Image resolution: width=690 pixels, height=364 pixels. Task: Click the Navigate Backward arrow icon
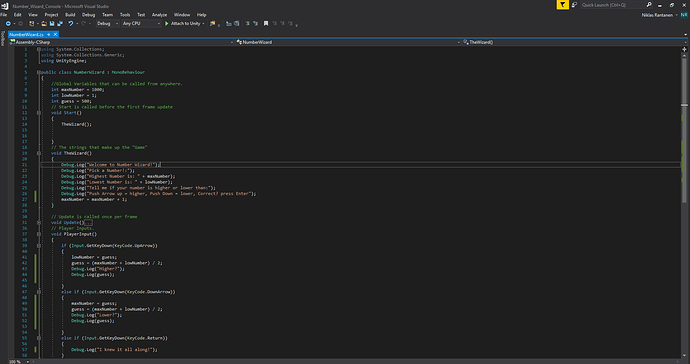coord(8,23)
